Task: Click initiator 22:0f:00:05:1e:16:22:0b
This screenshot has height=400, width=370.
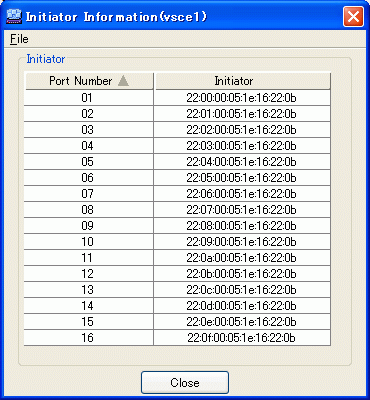Action: click(x=242, y=338)
